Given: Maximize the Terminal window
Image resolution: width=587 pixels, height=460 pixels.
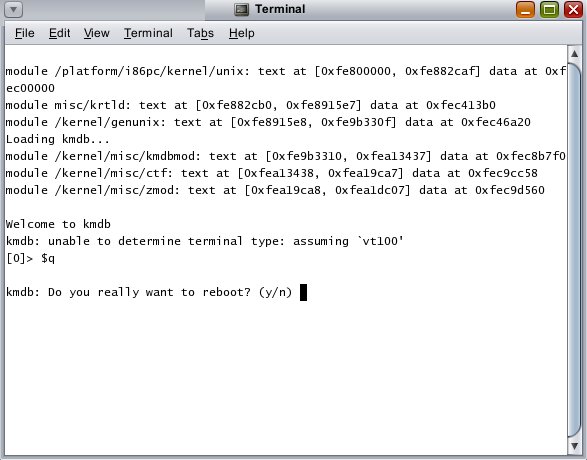Looking at the screenshot, I should click(549, 9).
